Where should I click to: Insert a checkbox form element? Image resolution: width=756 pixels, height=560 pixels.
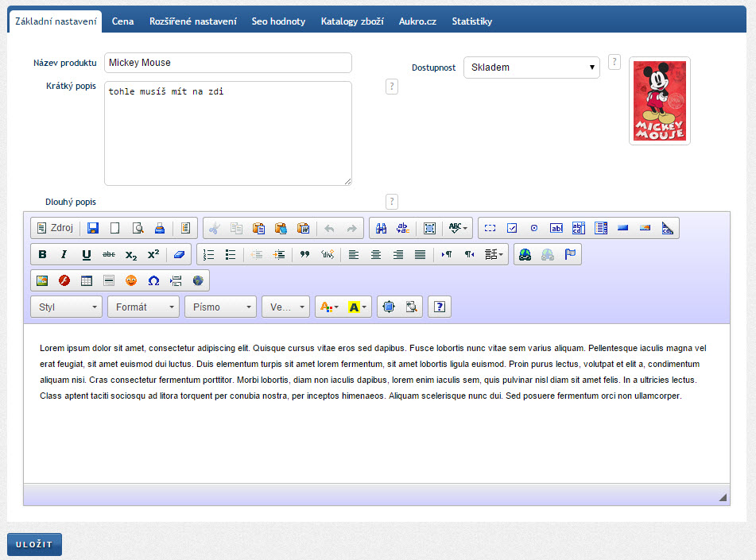[x=512, y=229]
